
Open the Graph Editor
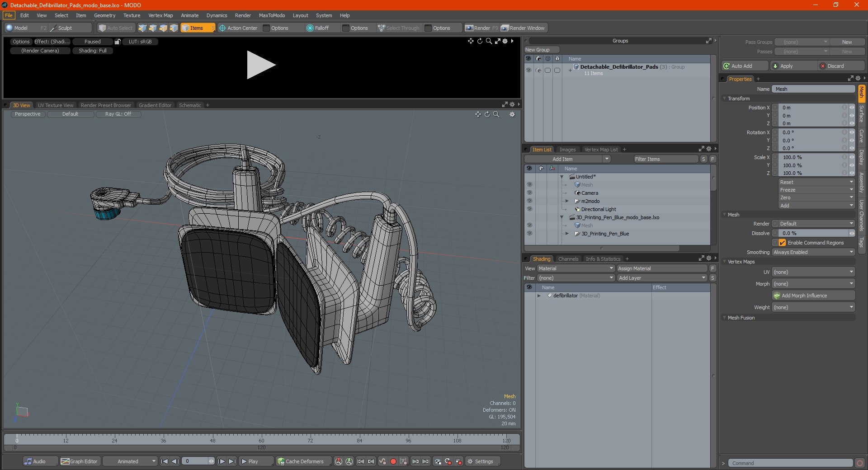pos(79,461)
